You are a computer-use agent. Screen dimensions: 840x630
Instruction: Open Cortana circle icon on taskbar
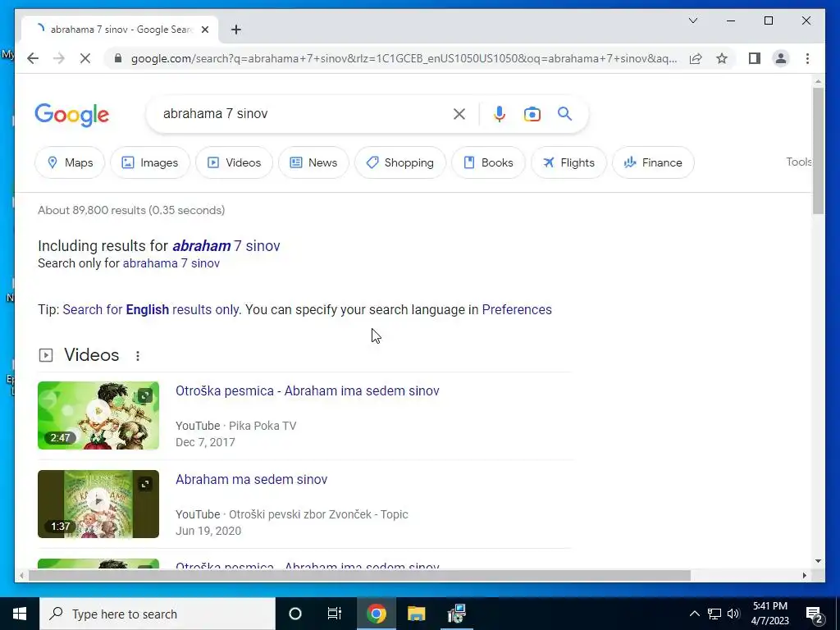pyautogui.click(x=295, y=614)
